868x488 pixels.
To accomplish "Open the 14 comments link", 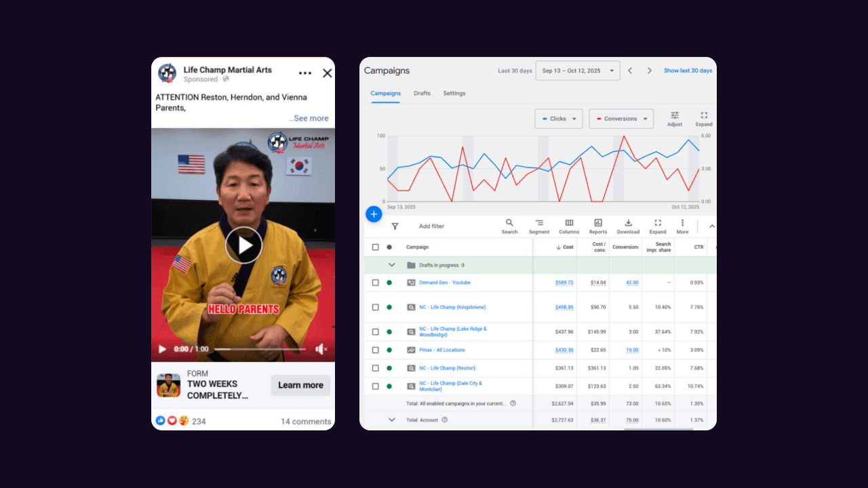I will click(x=306, y=421).
